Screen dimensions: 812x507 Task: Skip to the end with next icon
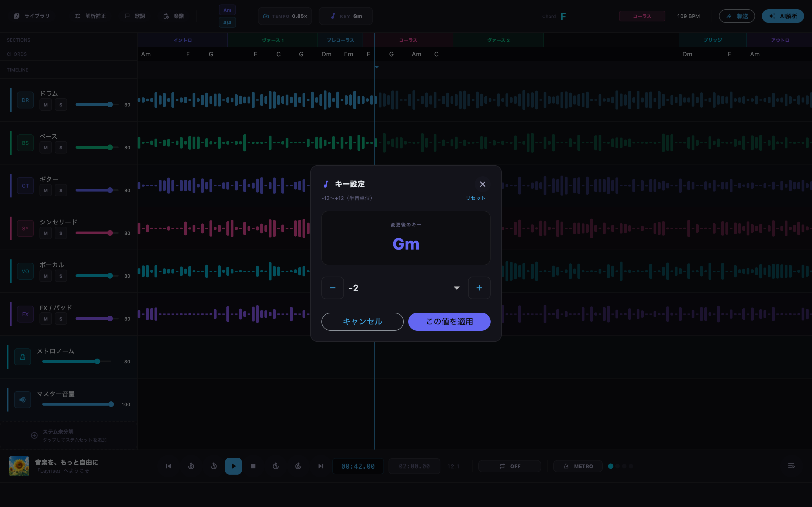321,466
